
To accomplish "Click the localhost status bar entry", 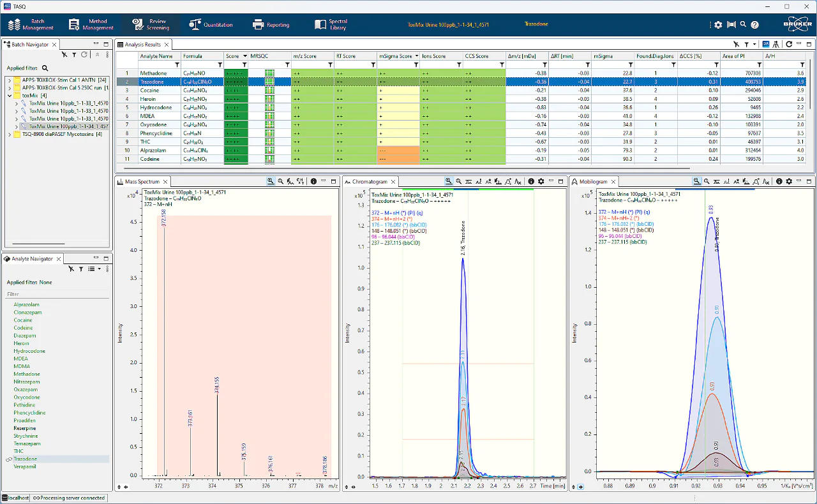I will coord(16,498).
